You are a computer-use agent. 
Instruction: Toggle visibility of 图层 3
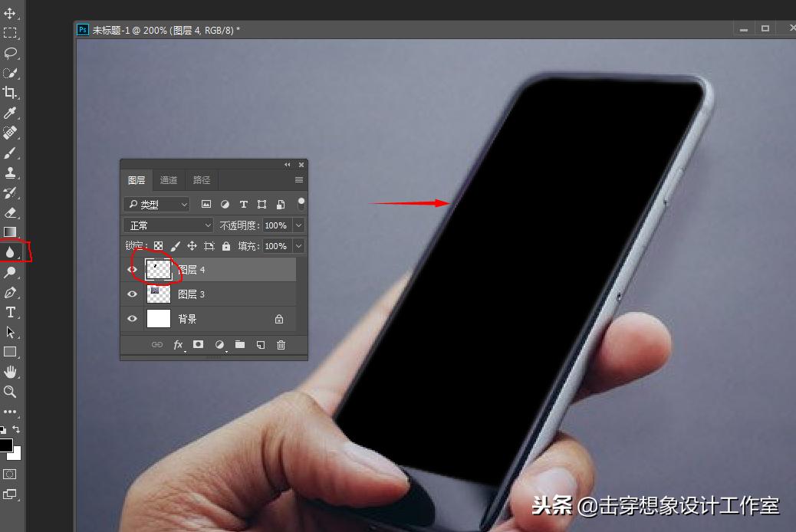click(132, 294)
